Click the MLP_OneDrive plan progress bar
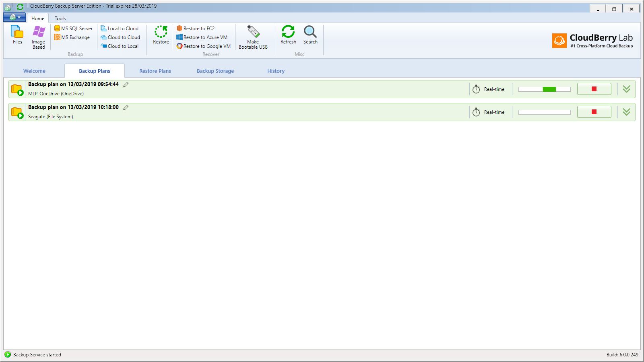 545,89
